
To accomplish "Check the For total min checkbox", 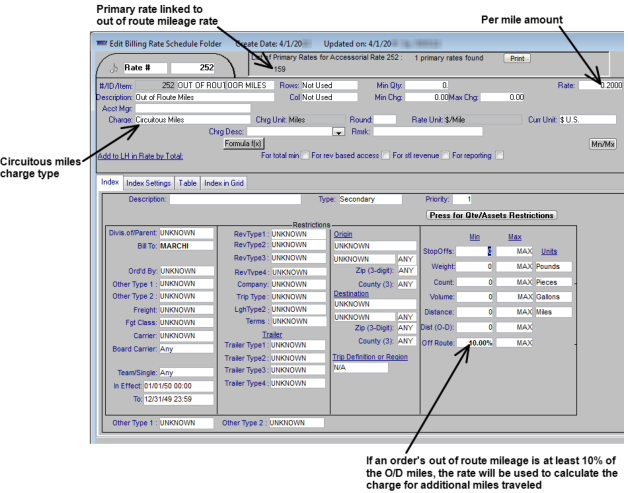I will point(305,155).
